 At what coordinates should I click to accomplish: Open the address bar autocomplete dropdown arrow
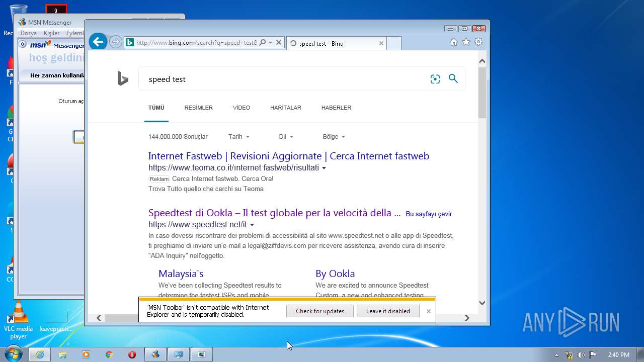(270, 43)
